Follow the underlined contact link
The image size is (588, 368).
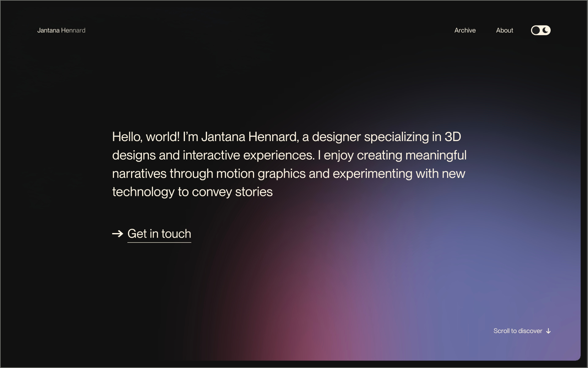[x=159, y=234]
